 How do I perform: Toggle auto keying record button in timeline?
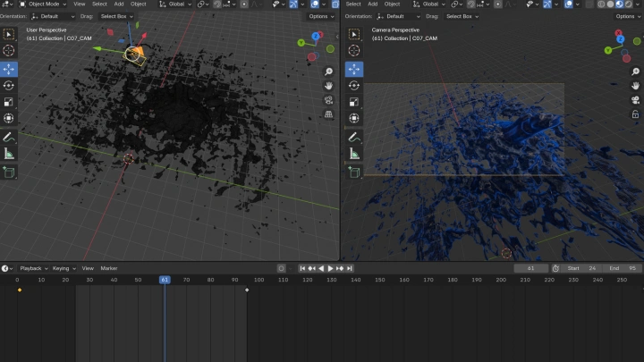tap(282, 268)
